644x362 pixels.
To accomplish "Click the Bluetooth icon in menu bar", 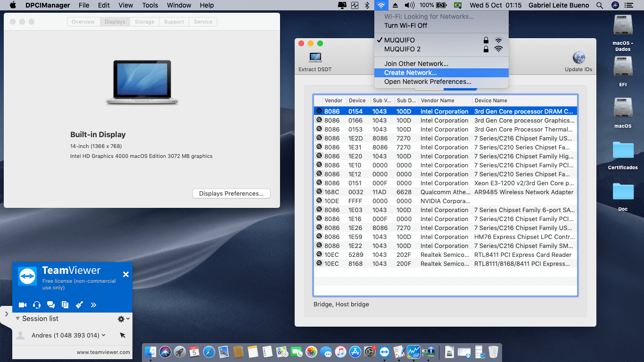I will (x=368, y=5).
